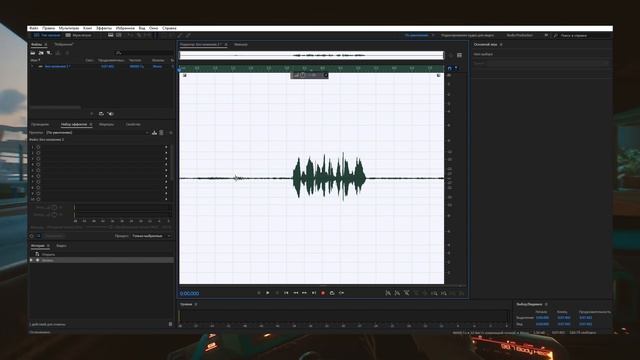Open the effects rack Presets dropdown
640x360 pixels.
97,133
